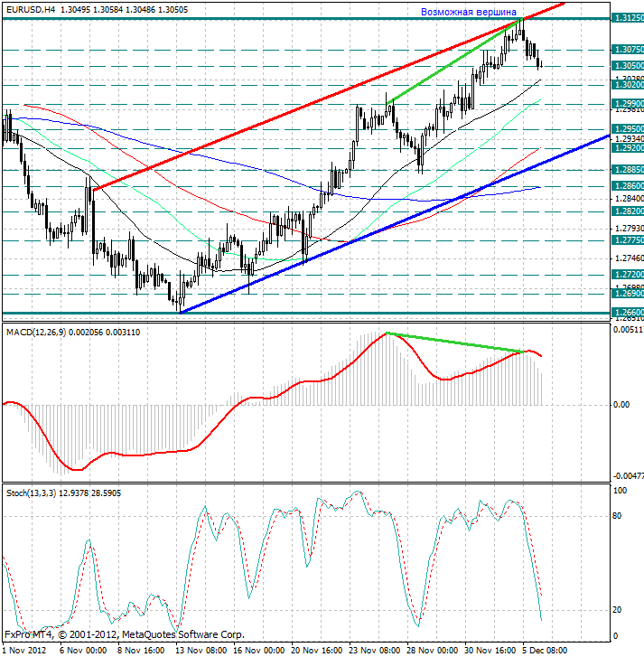The image size is (644, 657).
Task: Click the '20 Nov 16:00' time axis label
Action: point(316,651)
